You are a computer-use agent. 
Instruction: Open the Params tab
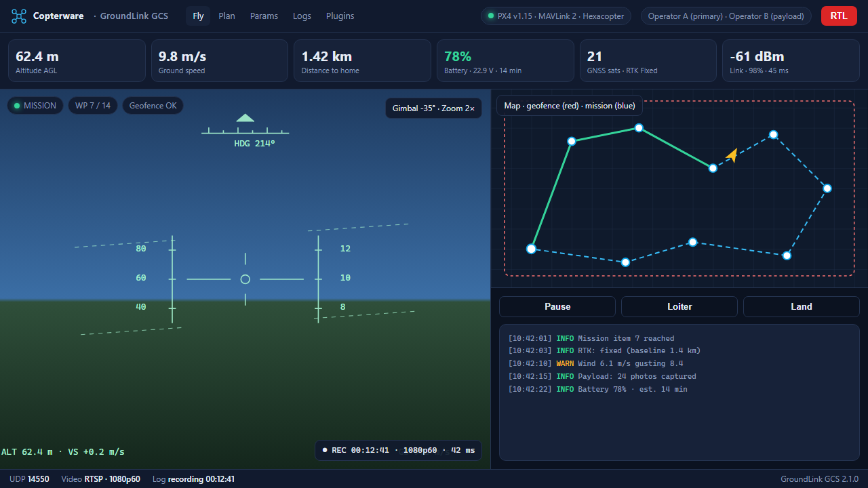click(x=264, y=16)
